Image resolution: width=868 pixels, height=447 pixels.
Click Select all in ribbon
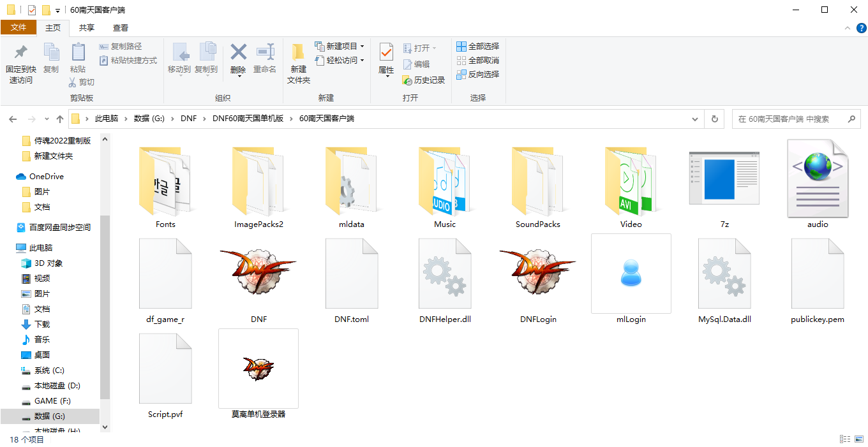pyautogui.click(x=478, y=47)
